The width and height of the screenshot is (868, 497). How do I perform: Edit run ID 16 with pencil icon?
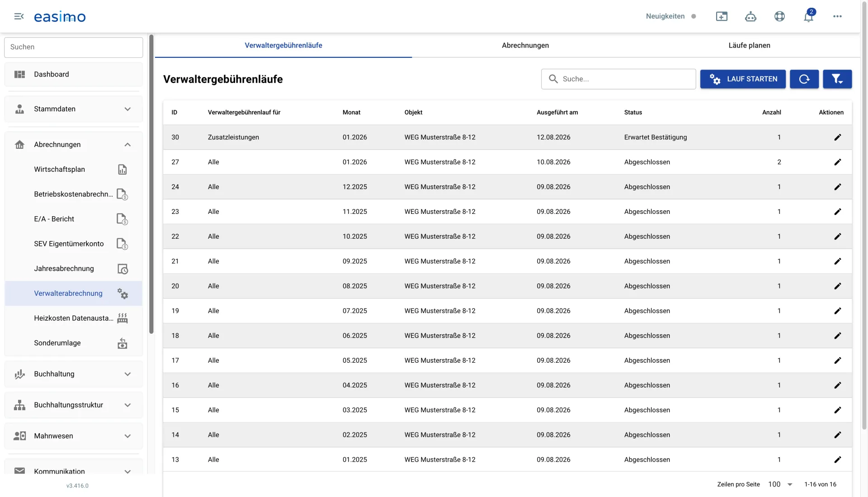click(x=838, y=386)
